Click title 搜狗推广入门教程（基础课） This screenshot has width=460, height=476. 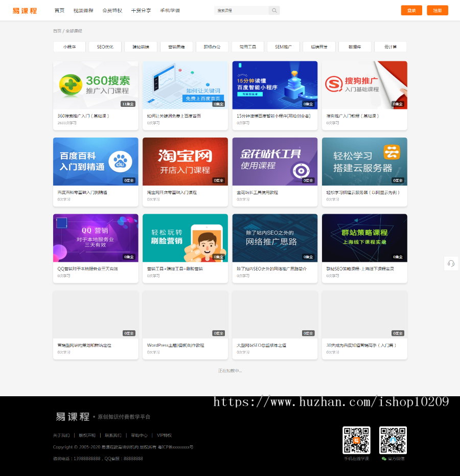tap(353, 116)
